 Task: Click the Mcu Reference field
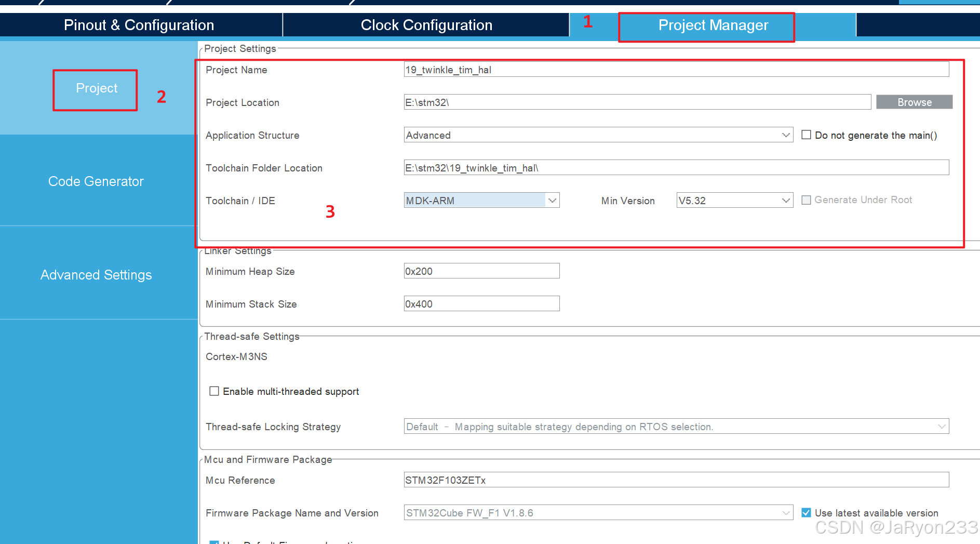pos(676,480)
